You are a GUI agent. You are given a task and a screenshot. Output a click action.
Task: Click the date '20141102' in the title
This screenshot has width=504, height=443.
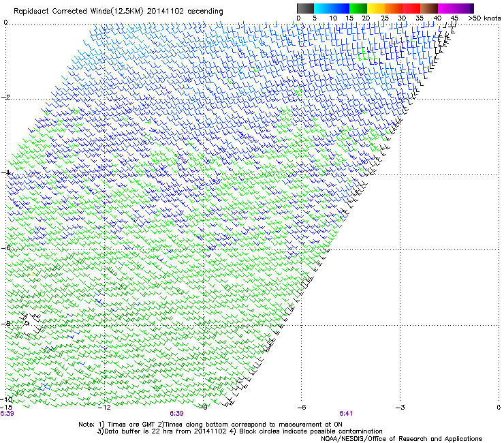[x=166, y=12]
